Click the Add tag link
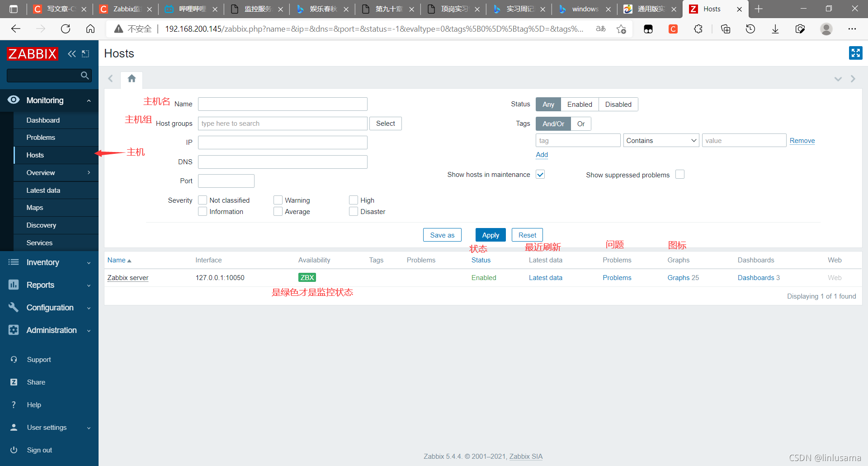This screenshot has width=868, height=466. pos(542,155)
